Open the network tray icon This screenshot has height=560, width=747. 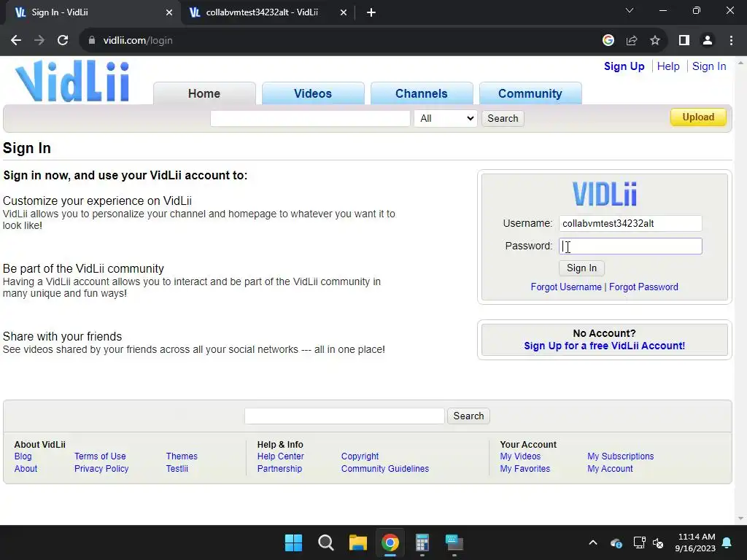(639, 542)
